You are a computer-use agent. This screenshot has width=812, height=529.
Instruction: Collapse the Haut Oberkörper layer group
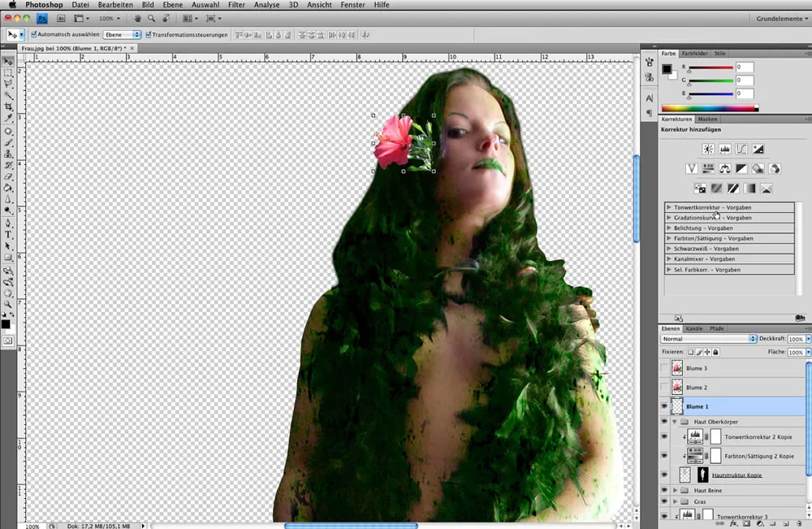point(675,422)
